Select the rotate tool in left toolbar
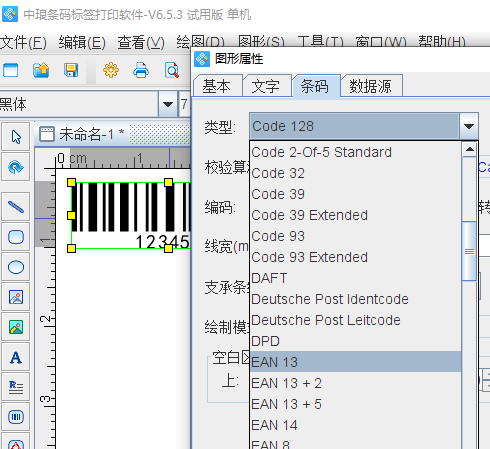The height and width of the screenshot is (449, 490). pos(16,167)
